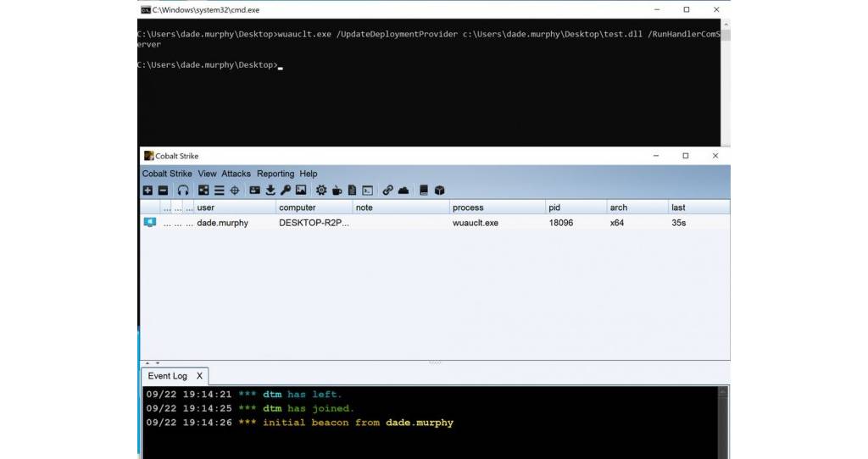Select dade.murphy user cell in session table

coord(223,223)
